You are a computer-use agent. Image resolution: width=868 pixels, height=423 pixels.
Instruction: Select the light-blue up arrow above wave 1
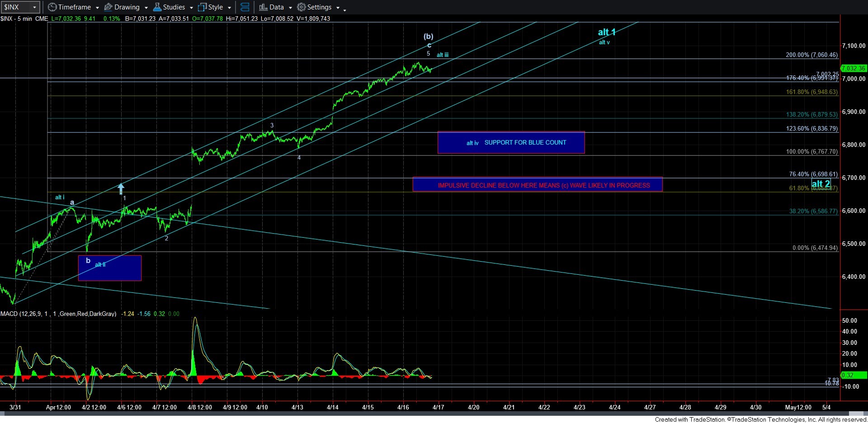click(x=121, y=188)
